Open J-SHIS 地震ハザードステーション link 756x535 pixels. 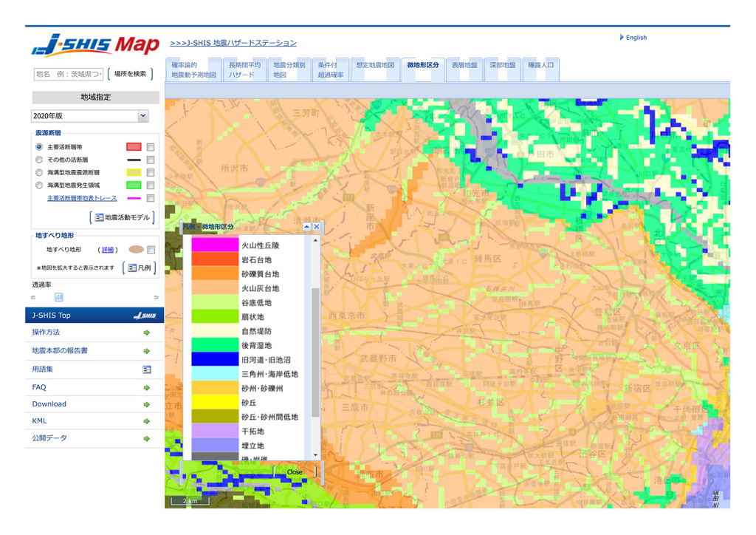[x=233, y=43]
